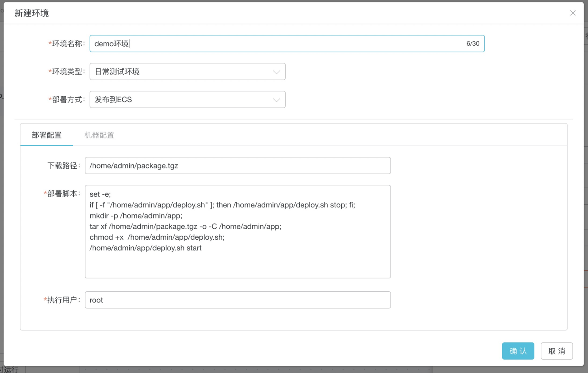Image resolution: width=588 pixels, height=373 pixels.
Task: Open the 环境类型 dropdown
Action: click(188, 71)
